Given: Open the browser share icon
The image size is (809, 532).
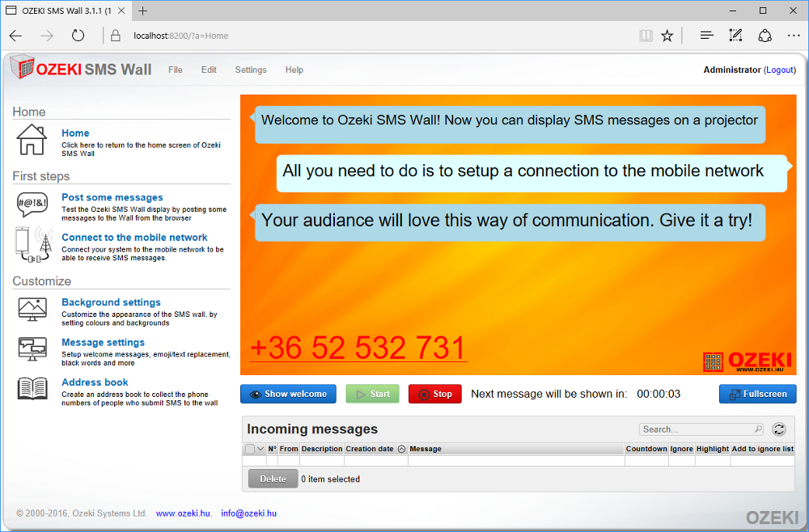Looking at the screenshot, I should tap(765, 36).
